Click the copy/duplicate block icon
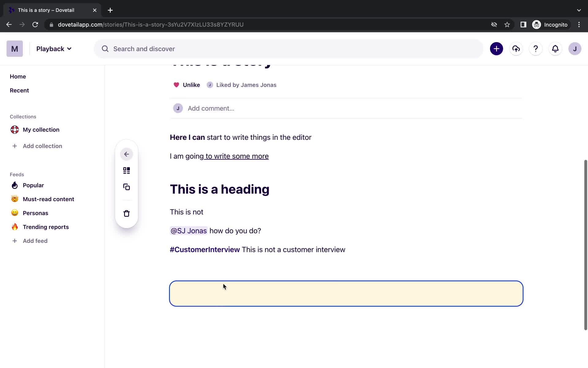The width and height of the screenshot is (588, 368). pyautogui.click(x=126, y=187)
